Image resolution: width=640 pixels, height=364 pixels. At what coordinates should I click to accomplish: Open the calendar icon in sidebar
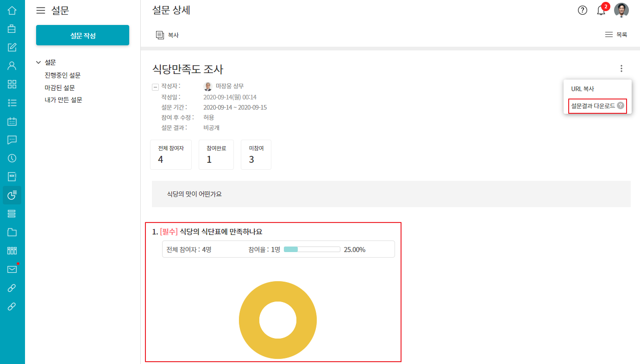click(12, 121)
